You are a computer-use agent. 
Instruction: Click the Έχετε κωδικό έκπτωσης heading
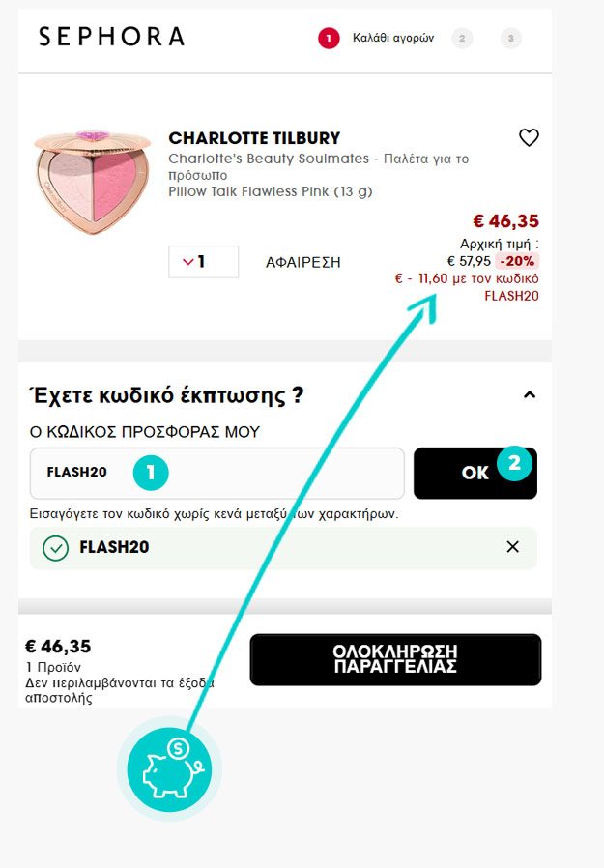(x=166, y=395)
